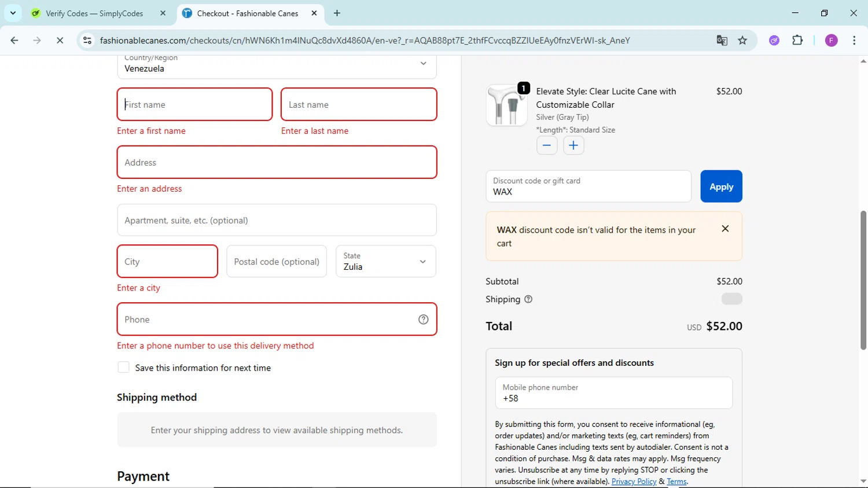Restore down the Chrome window

(825, 13)
